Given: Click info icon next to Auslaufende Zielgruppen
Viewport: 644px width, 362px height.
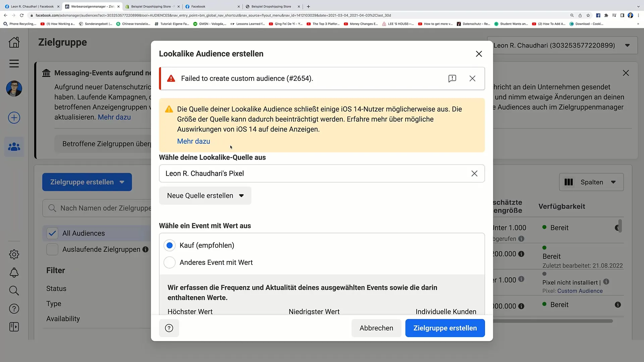Looking at the screenshot, I should [145, 249].
